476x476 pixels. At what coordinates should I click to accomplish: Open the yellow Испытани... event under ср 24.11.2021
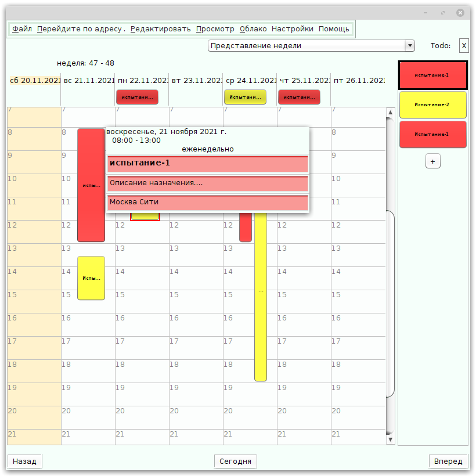(245, 97)
